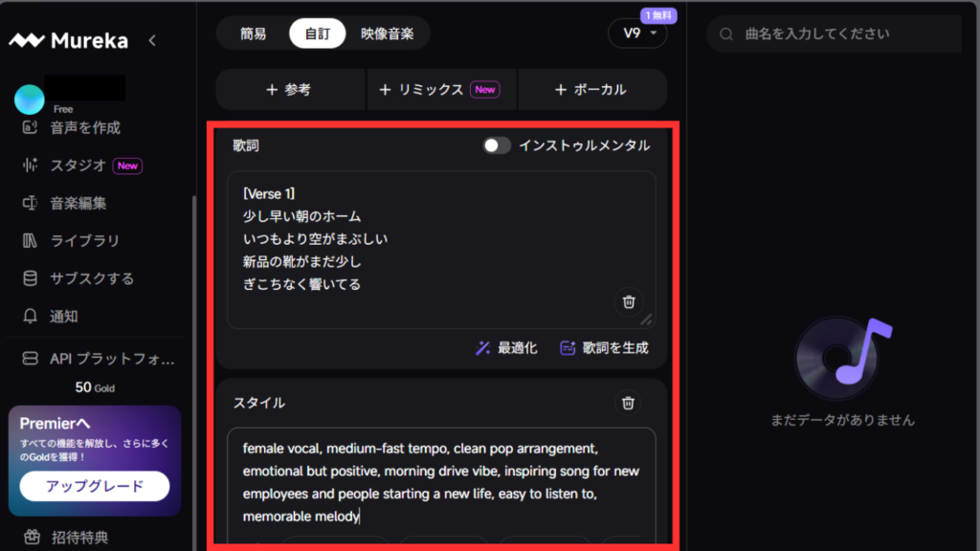This screenshot has width=980, height=551.
Task: Delete lyrics with the trash icon
Action: pyautogui.click(x=628, y=301)
